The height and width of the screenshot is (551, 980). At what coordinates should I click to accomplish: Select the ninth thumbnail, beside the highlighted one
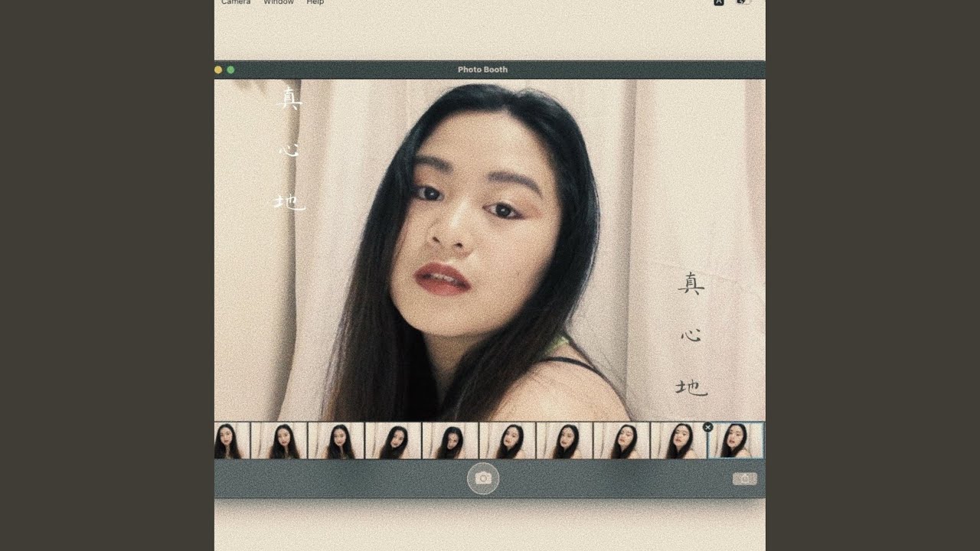point(678,440)
